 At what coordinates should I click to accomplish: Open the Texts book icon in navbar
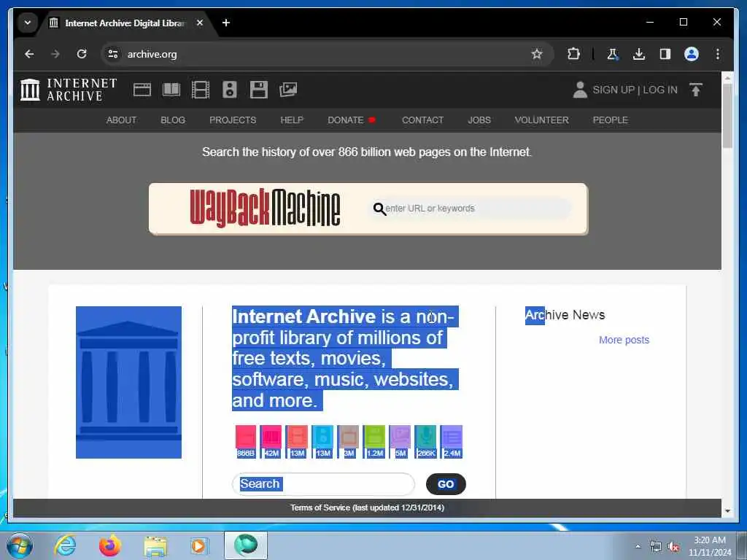click(x=171, y=90)
